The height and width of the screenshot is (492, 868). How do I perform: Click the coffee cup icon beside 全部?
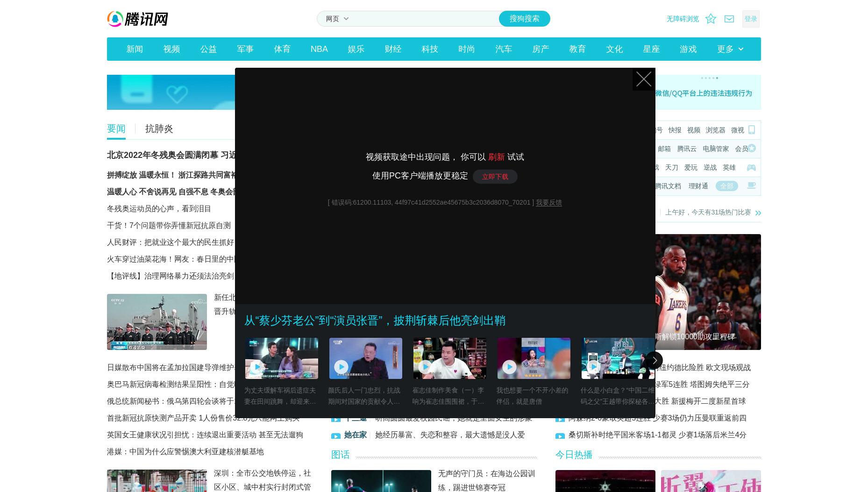(751, 185)
